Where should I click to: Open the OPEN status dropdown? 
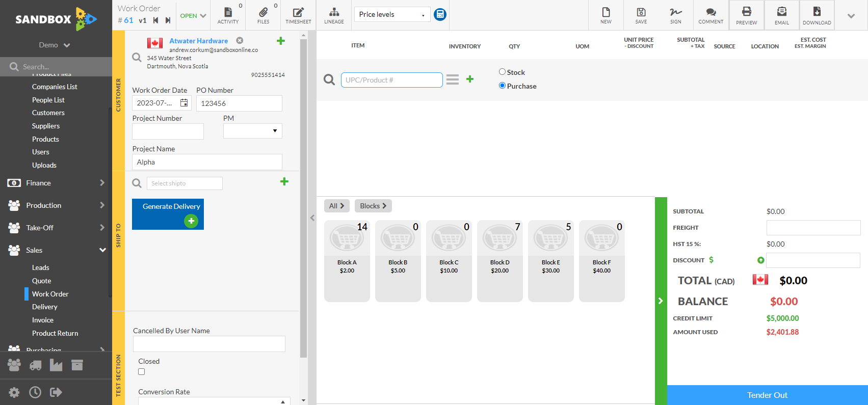coord(193,16)
